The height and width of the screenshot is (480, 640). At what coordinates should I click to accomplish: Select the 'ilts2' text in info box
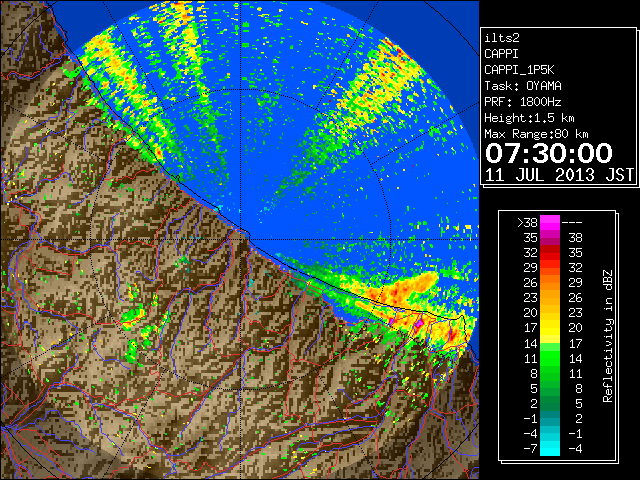click(x=502, y=38)
